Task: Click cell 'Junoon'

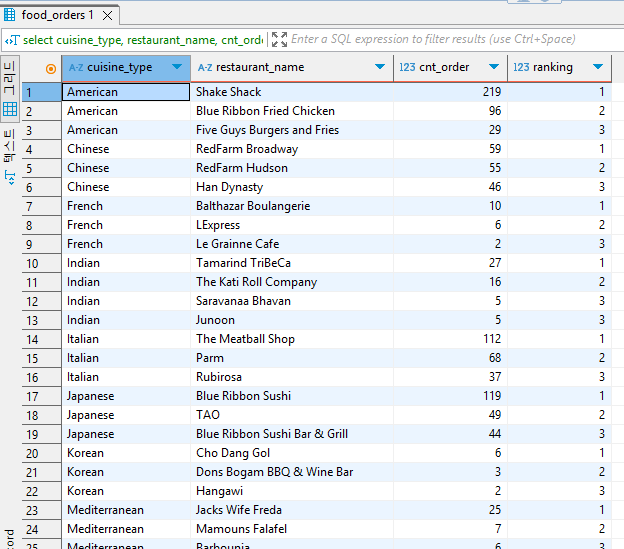Action: (292, 320)
